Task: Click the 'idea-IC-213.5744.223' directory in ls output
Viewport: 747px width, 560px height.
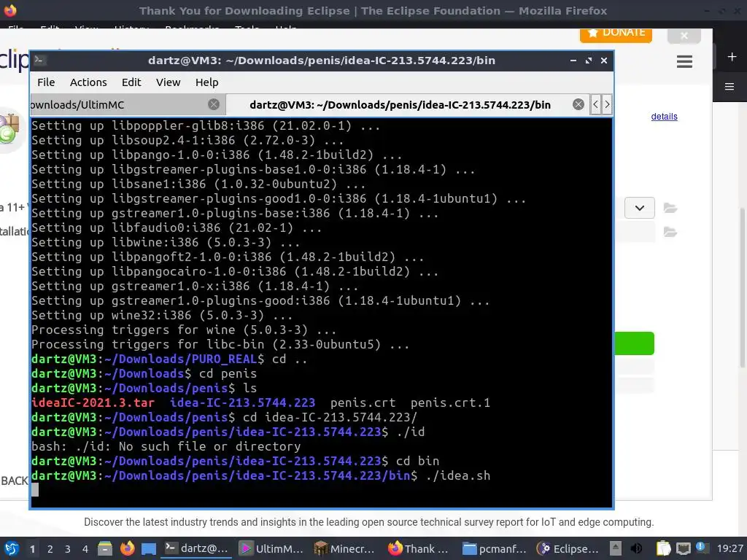Action: [242, 402]
